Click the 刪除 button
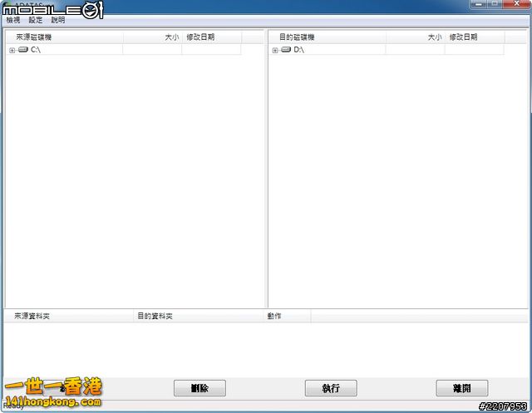The height and width of the screenshot is (413, 532). pos(199,388)
